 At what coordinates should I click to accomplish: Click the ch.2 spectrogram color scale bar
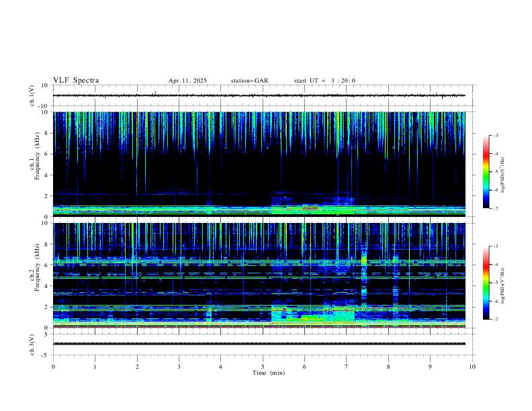(x=486, y=283)
